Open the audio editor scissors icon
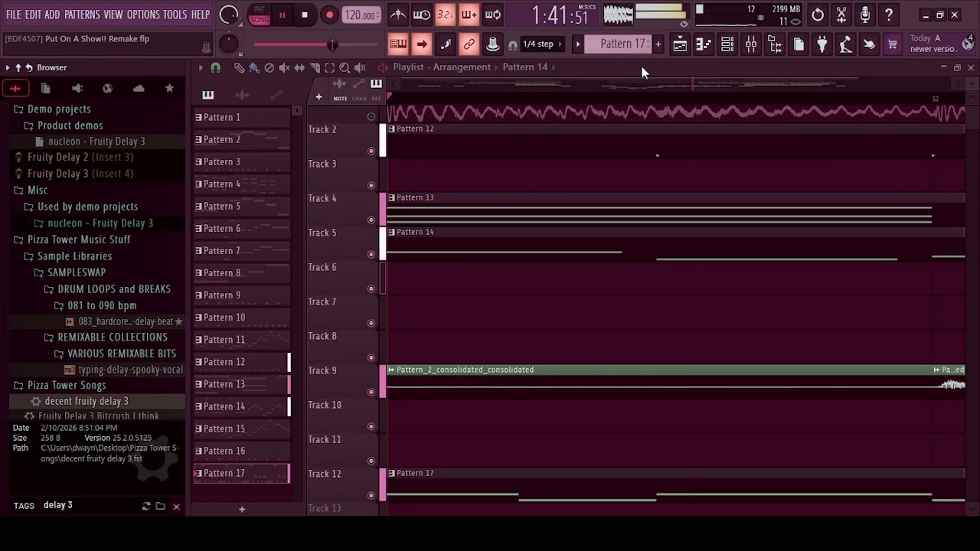This screenshot has height=551, width=980. coord(841,15)
